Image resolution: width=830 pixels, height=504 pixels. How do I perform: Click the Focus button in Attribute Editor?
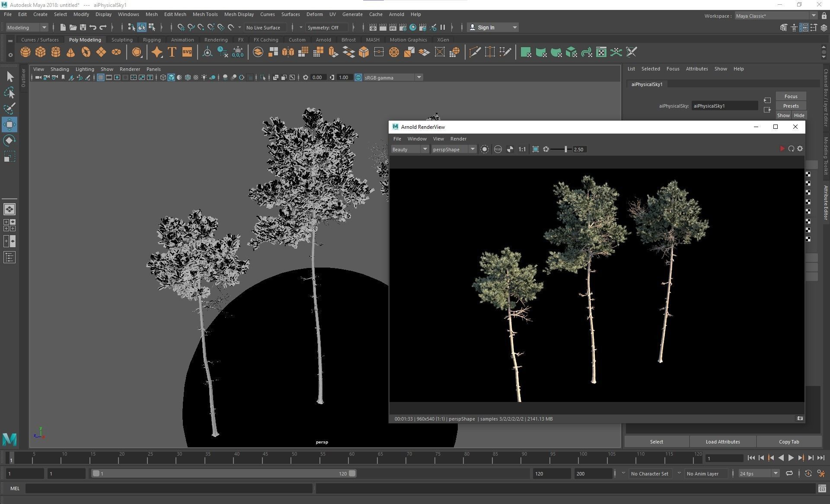[791, 96]
